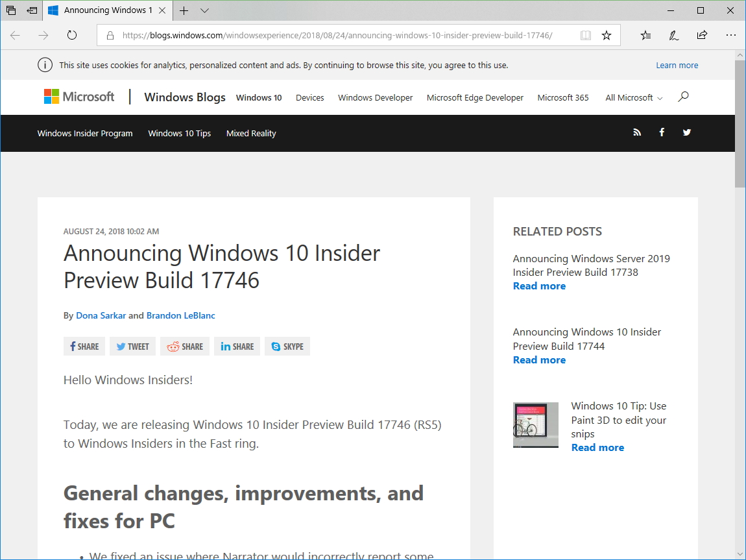Select the Mixed Reality menu item

click(251, 133)
